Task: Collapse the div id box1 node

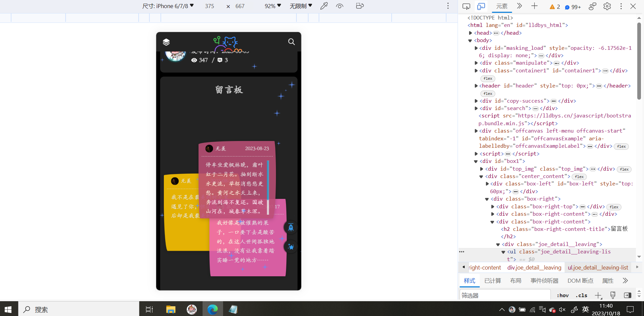Action: 476,161
